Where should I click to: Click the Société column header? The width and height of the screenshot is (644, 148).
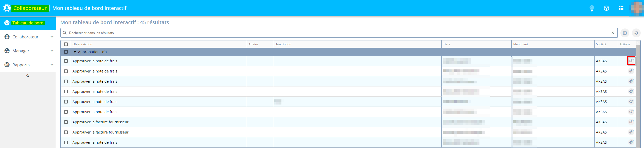[601, 44]
